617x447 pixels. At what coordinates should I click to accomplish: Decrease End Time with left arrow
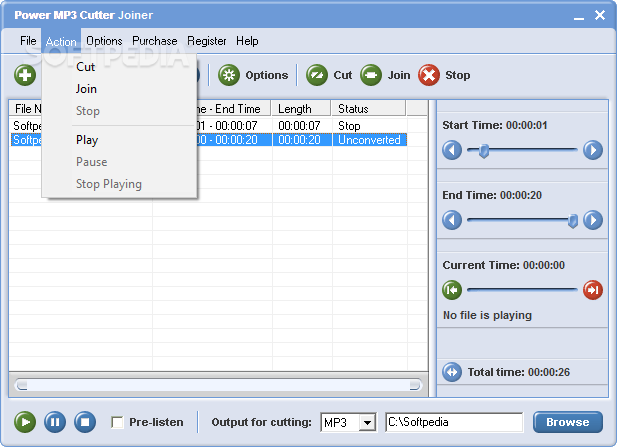click(x=452, y=220)
